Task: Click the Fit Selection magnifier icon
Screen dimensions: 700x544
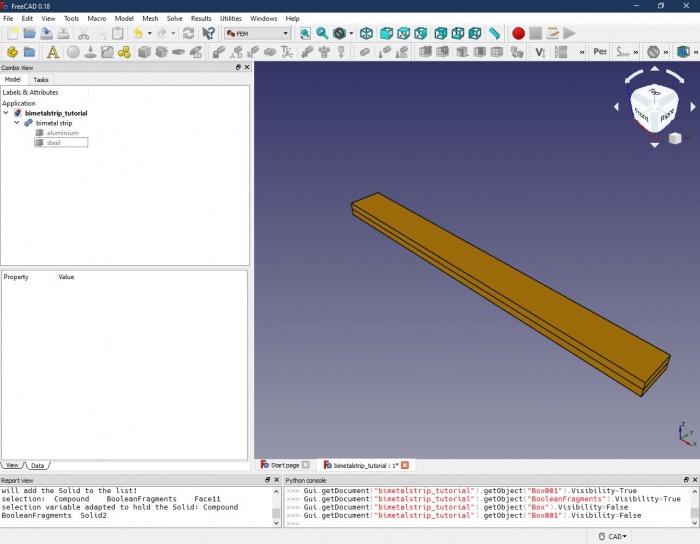Action: click(x=322, y=33)
